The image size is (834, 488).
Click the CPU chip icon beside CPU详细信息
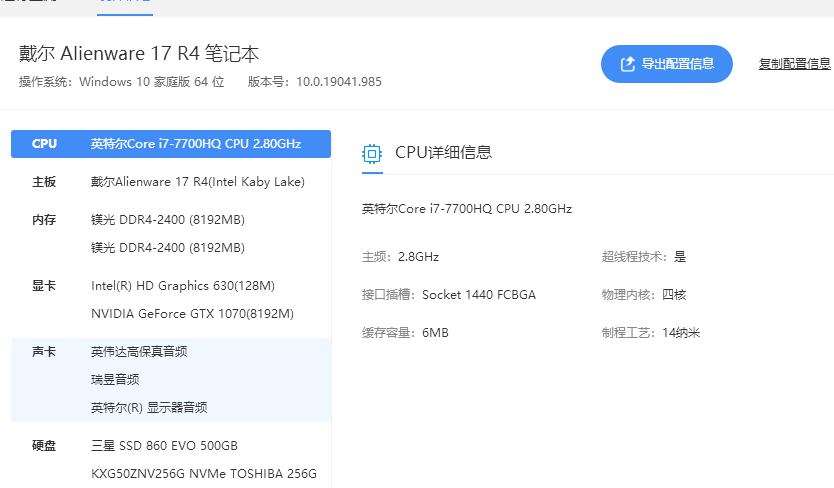point(372,154)
